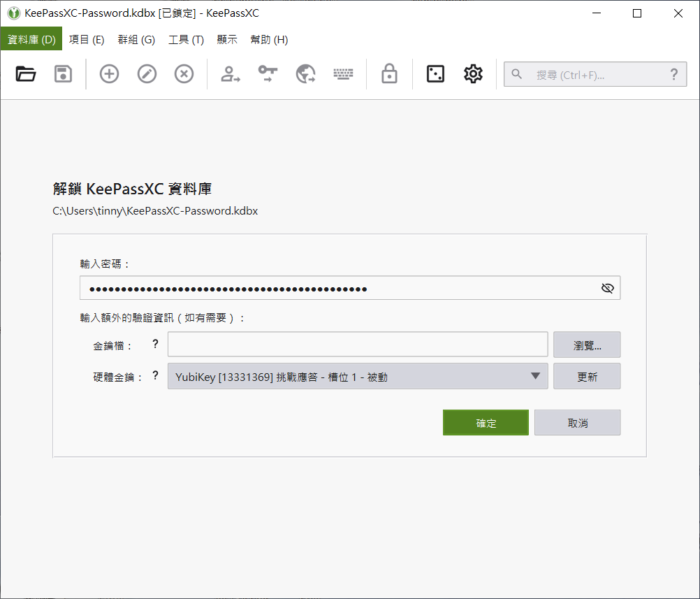Click the Auto-Type keyboard icon
This screenshot has height=599, width=700.
coord(343,73)
